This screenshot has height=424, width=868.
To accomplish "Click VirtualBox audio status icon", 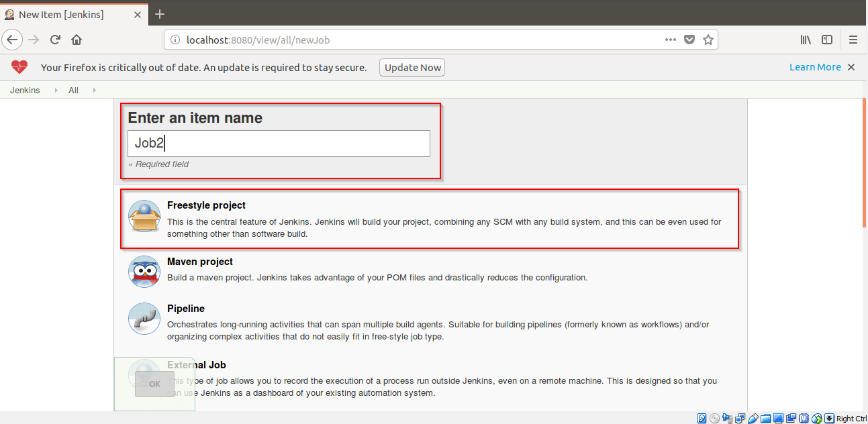I will pos(727,419).
